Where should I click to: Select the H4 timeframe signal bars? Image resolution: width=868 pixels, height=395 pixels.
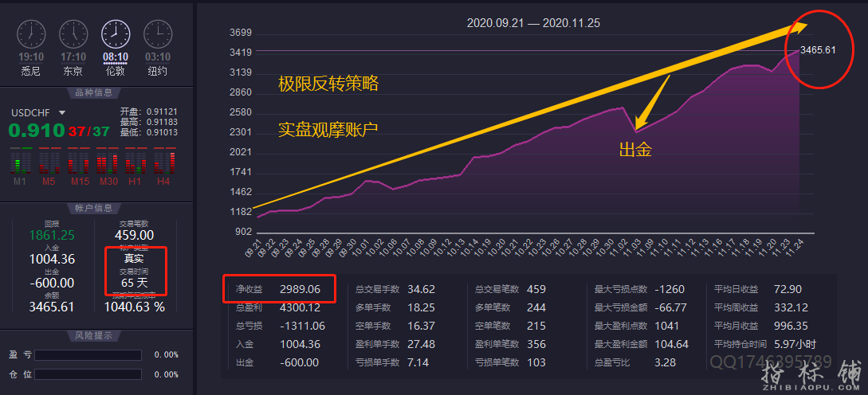tap(164, 161)
